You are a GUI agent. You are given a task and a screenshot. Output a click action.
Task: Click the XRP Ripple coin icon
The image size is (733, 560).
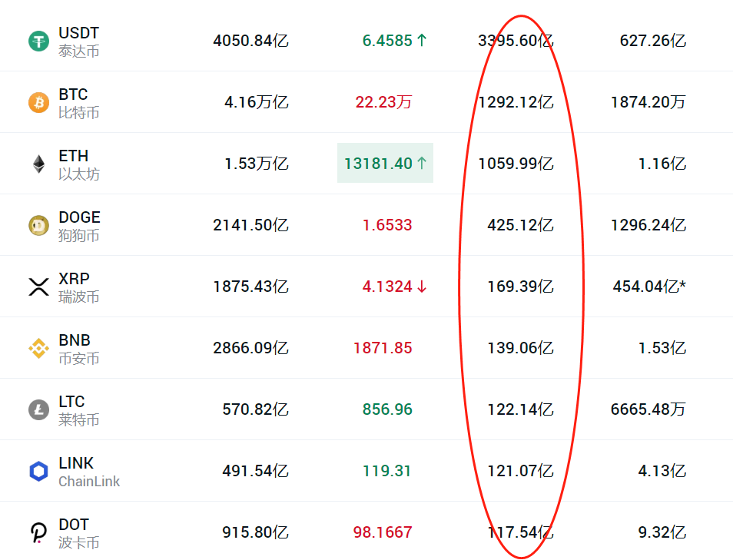[x=38, y=287]
